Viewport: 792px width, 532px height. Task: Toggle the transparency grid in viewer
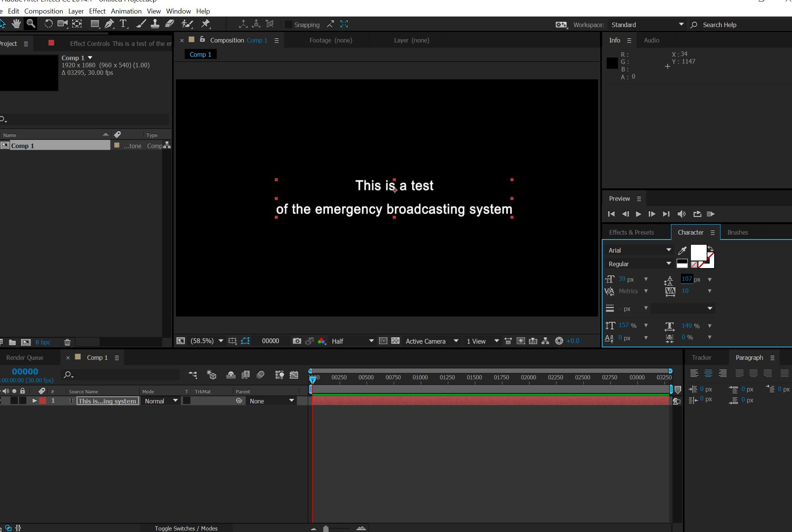click(x=395, y=341)
